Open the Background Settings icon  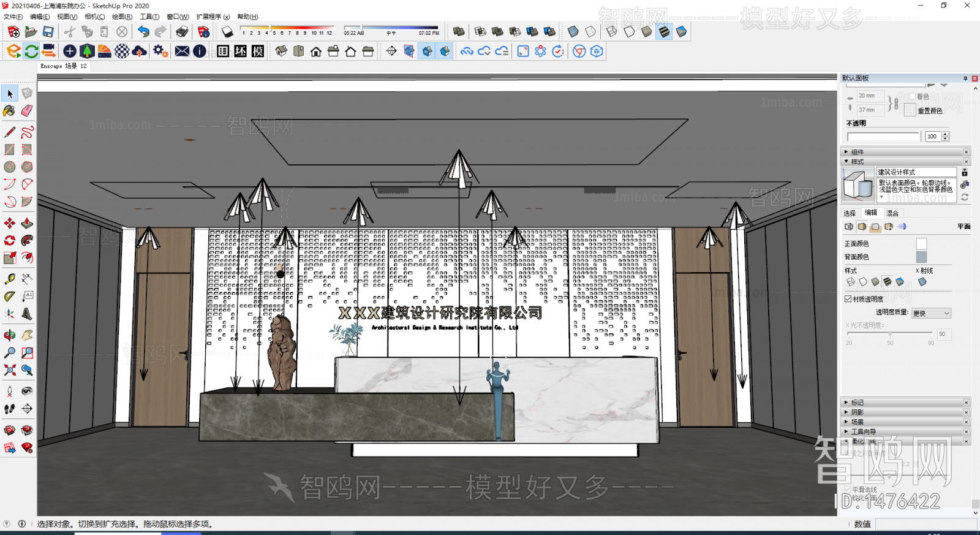(x=875, y=227)
